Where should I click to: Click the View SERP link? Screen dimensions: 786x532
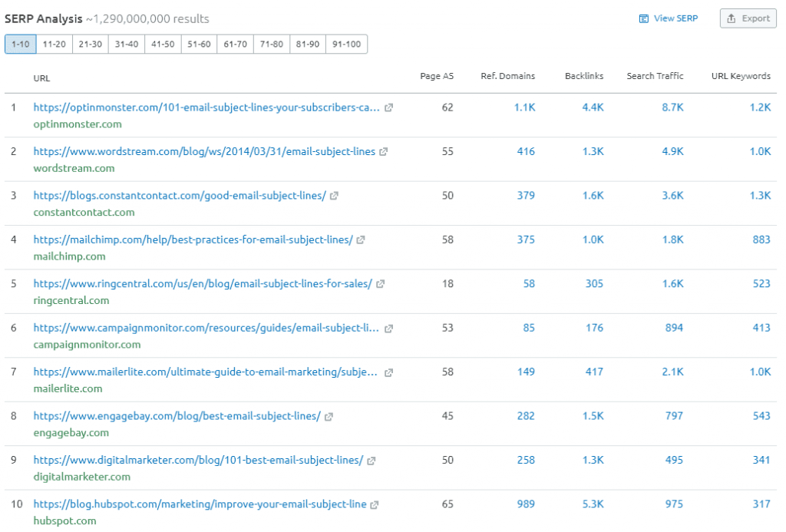(x=669, y=18)
